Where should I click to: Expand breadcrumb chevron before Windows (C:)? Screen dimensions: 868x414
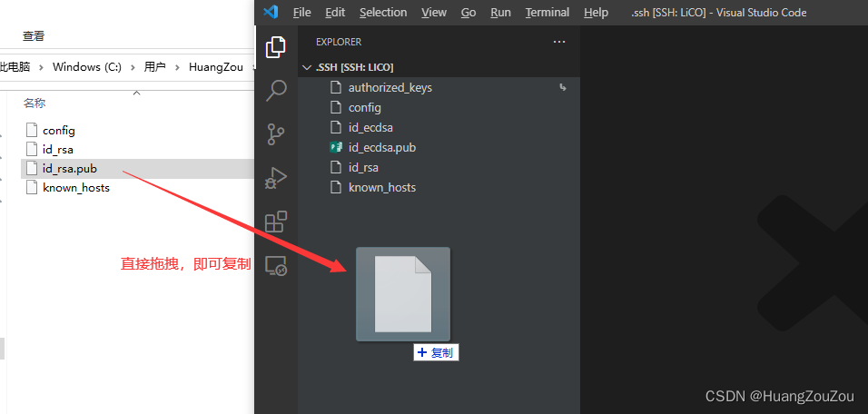point(42,67)
